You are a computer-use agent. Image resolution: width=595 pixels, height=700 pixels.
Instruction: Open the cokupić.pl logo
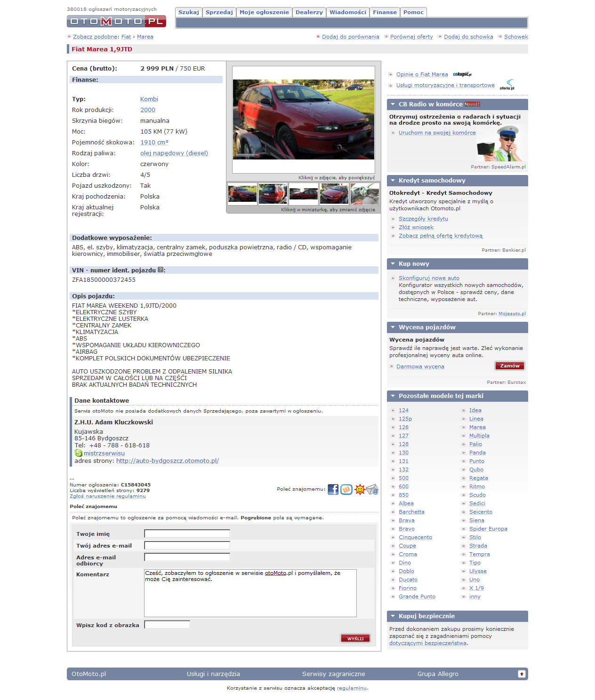coord(462,74)
